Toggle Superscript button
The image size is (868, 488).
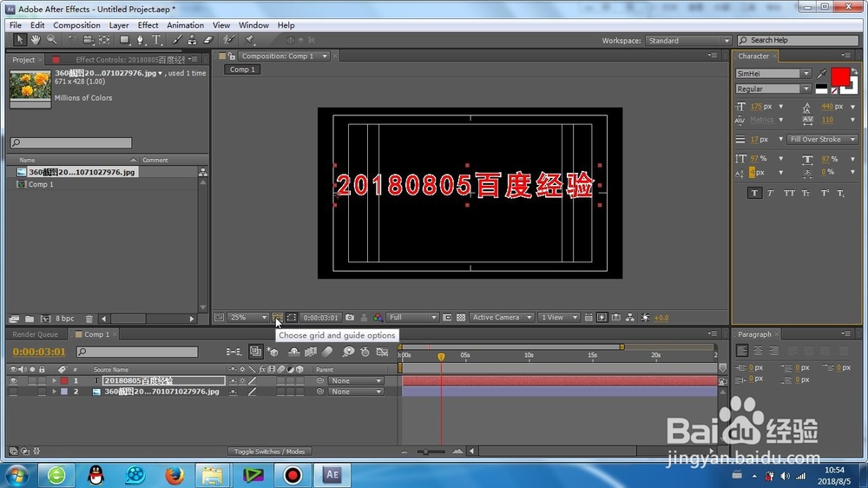coord(825,193)
